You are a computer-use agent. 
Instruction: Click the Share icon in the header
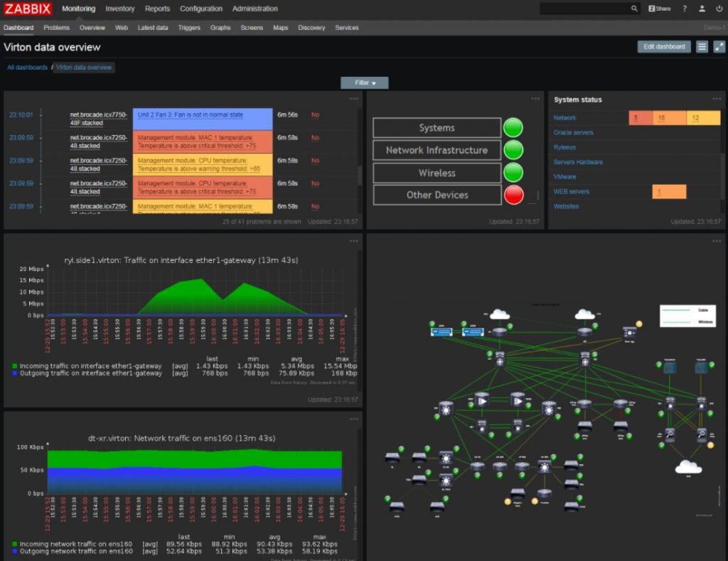pyautogui.click(x=660, y=9)
